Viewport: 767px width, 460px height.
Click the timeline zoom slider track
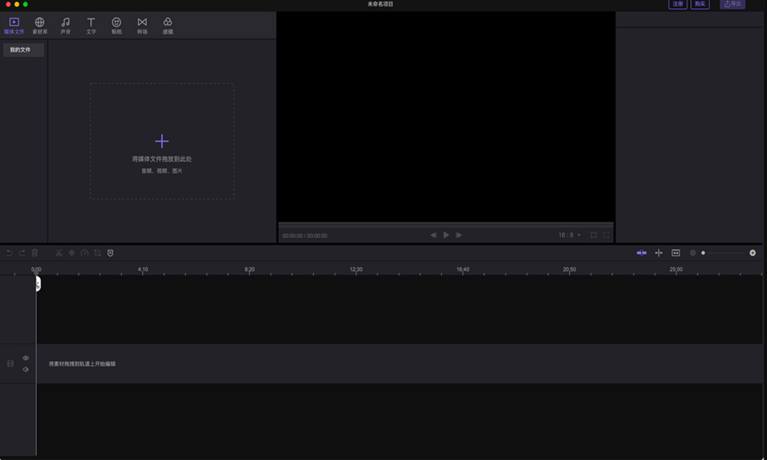727,253
